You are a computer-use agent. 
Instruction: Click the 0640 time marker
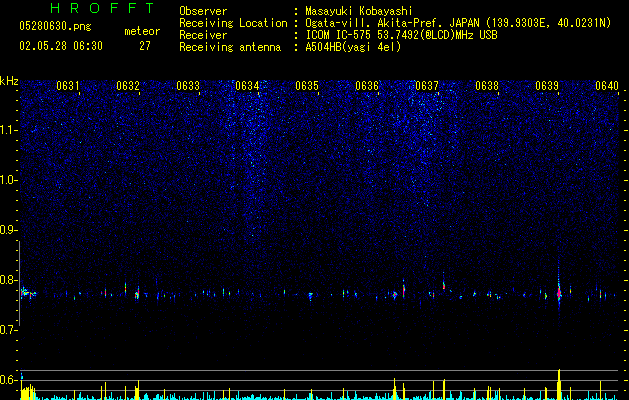click(x=607, y=86)
